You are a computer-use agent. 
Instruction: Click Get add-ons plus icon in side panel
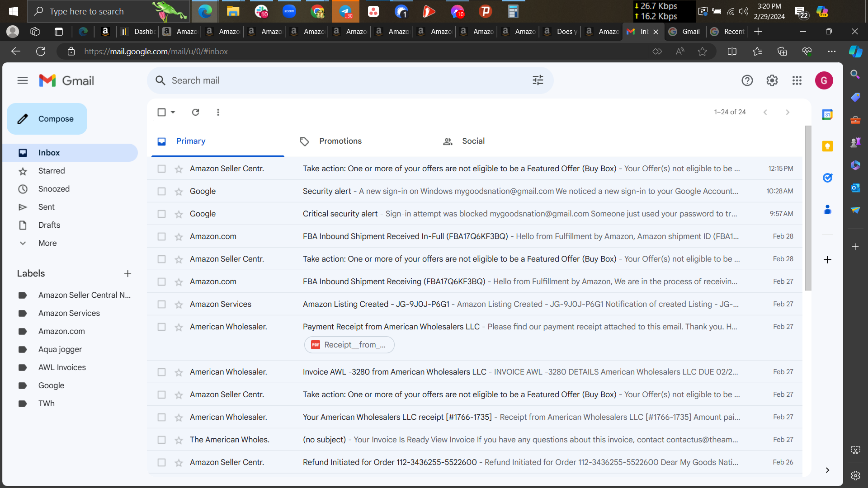tap(827, 260)
